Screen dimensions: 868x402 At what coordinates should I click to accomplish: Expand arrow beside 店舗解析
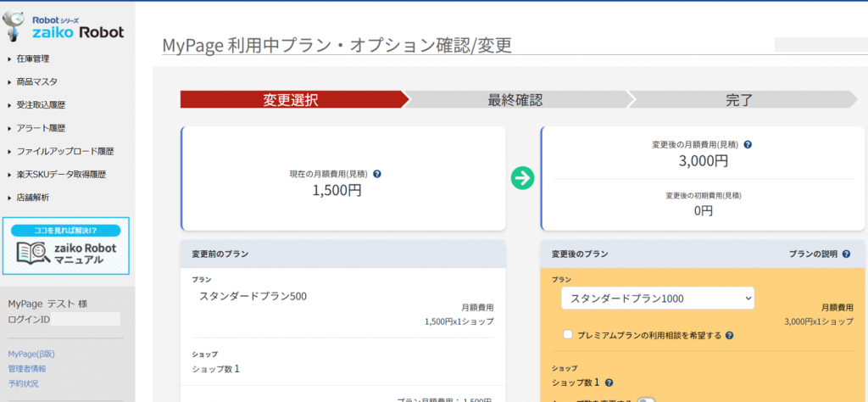(10, 198)
